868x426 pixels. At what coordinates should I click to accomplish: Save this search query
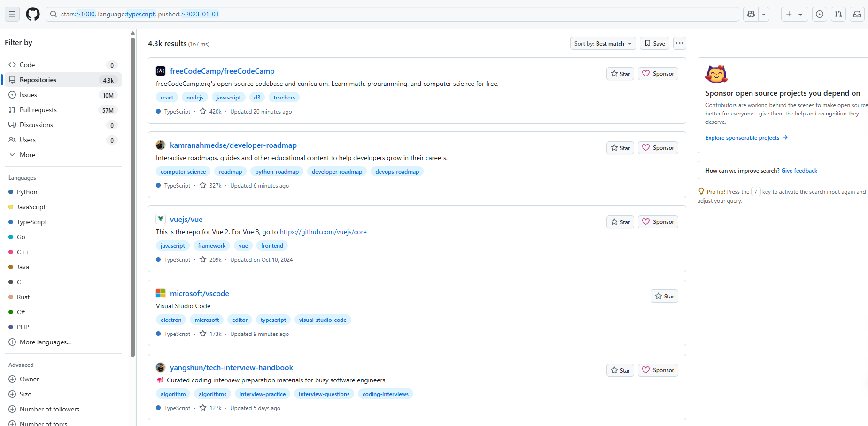point(655,43)
